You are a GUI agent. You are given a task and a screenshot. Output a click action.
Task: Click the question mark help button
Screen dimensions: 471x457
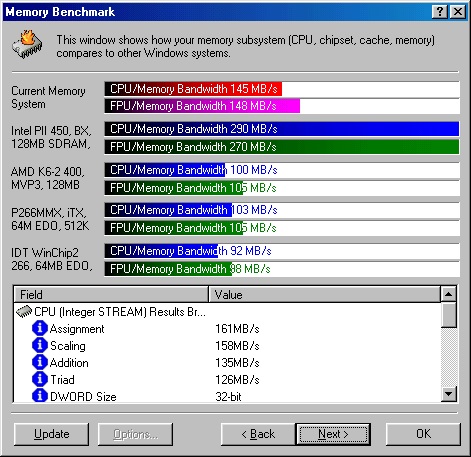[440, 12]
